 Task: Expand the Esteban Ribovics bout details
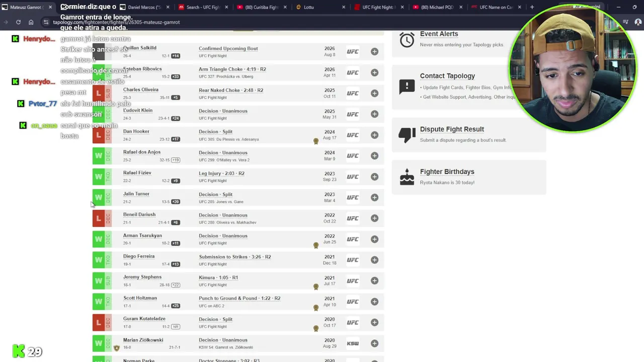point(374,72)
